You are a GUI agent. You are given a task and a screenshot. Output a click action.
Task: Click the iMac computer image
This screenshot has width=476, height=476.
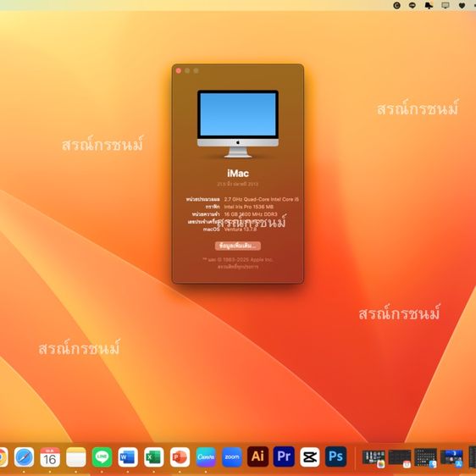238,124
